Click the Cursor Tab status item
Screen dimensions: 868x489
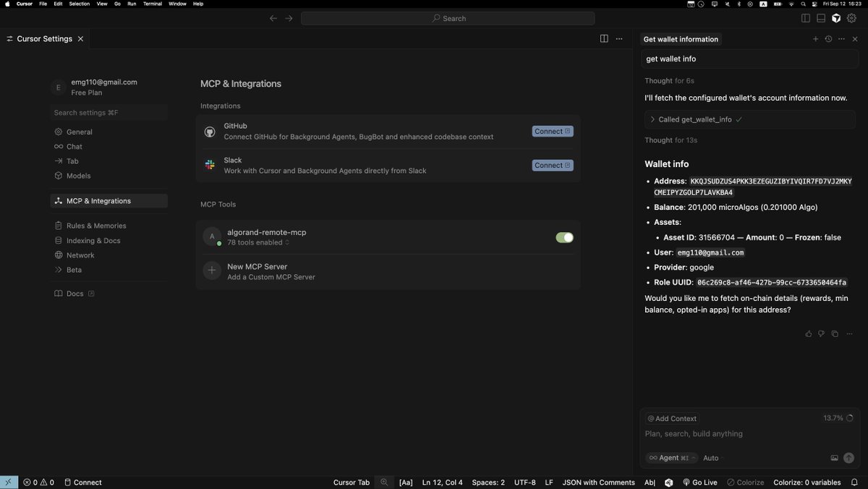pos(352,482)
